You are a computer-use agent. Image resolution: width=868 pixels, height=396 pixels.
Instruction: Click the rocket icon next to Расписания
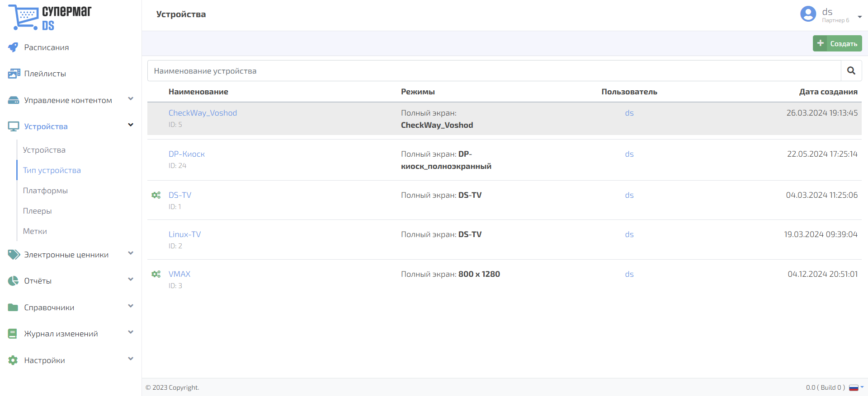click(x=13, y=47)
